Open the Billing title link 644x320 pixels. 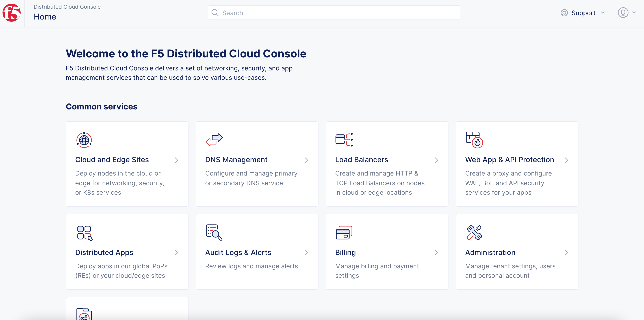(x=346, y=252)
